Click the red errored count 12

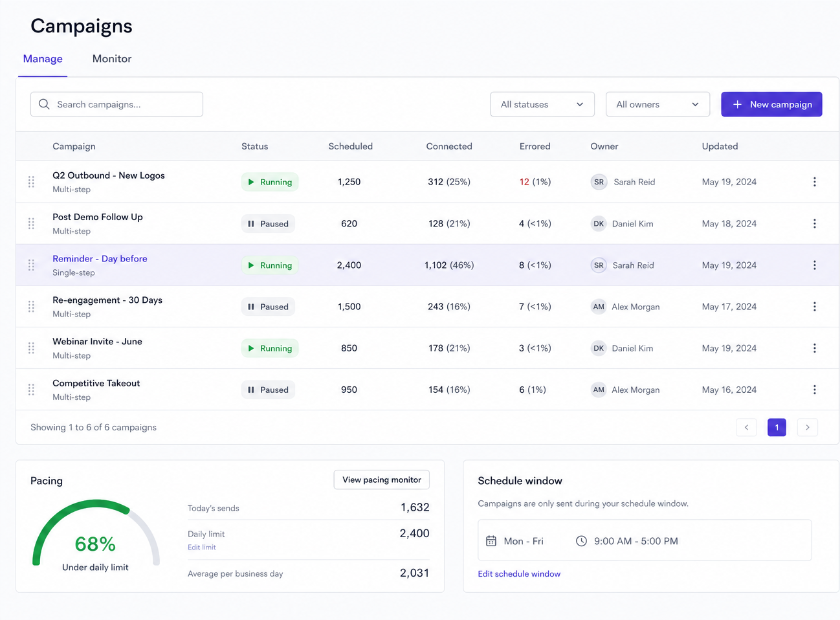[524, 182]
